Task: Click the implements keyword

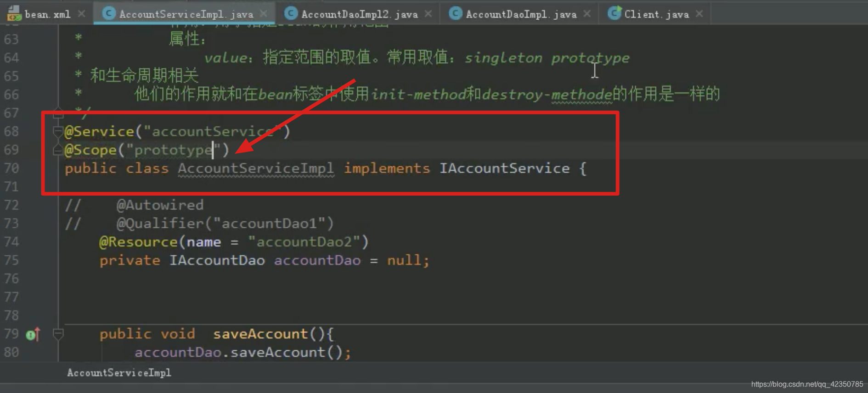Action: (x=387, y=168)
